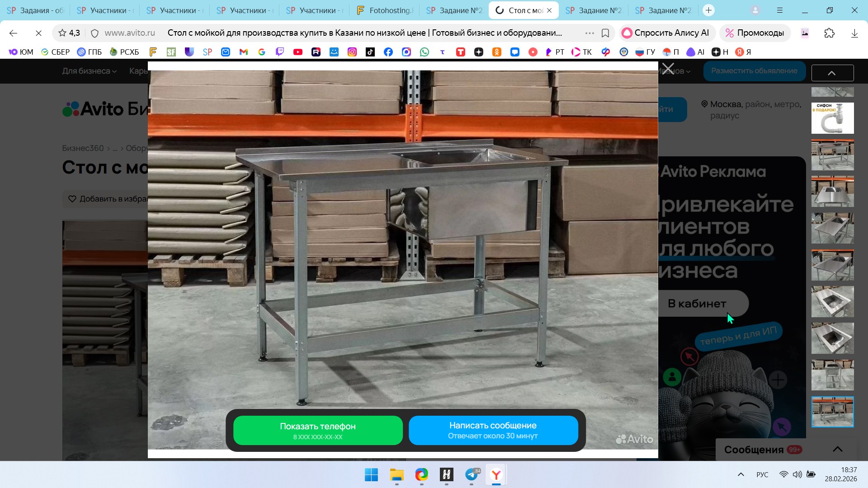Close the photo gallery overlay
868x488 pixels.
point(668,69)
